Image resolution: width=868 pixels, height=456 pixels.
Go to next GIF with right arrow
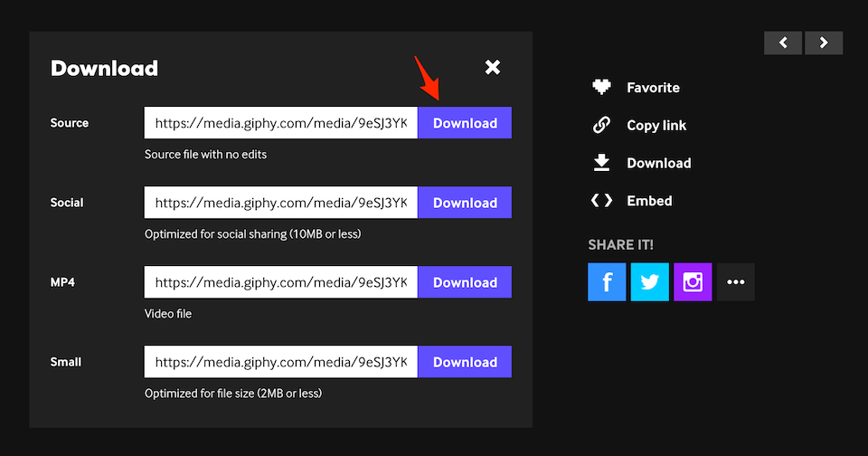tap(824, 43)
